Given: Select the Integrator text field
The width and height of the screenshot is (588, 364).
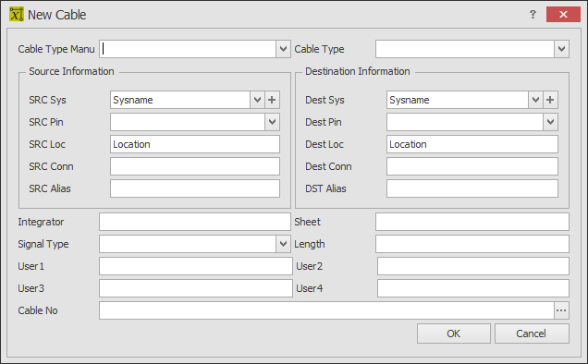Looking at the screenshot, I should pos(195,222).
